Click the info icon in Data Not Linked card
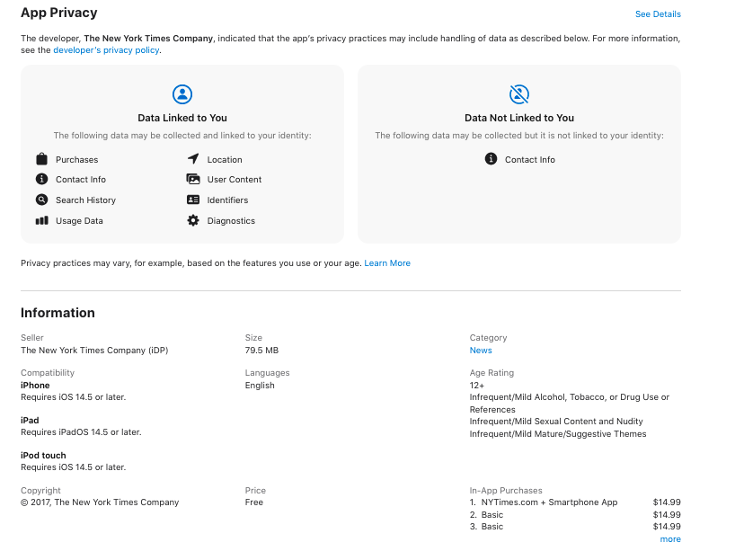 [491, 158]
